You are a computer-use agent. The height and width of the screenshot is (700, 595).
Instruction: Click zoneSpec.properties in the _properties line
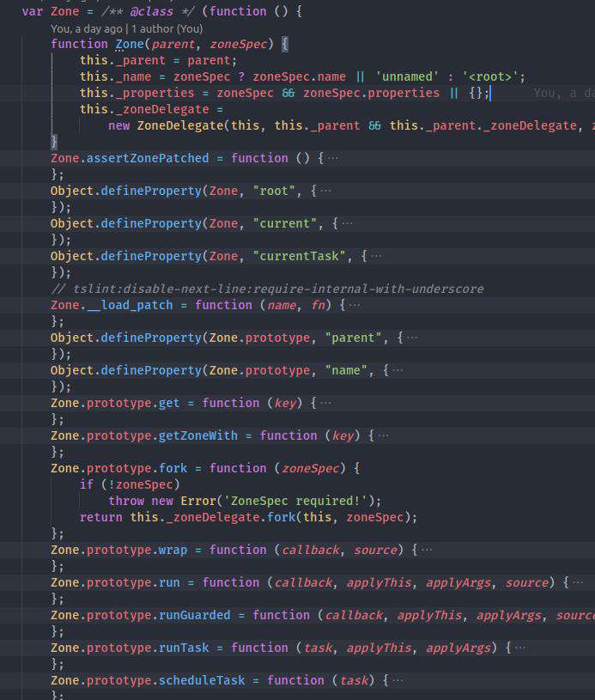pos(371,93)
